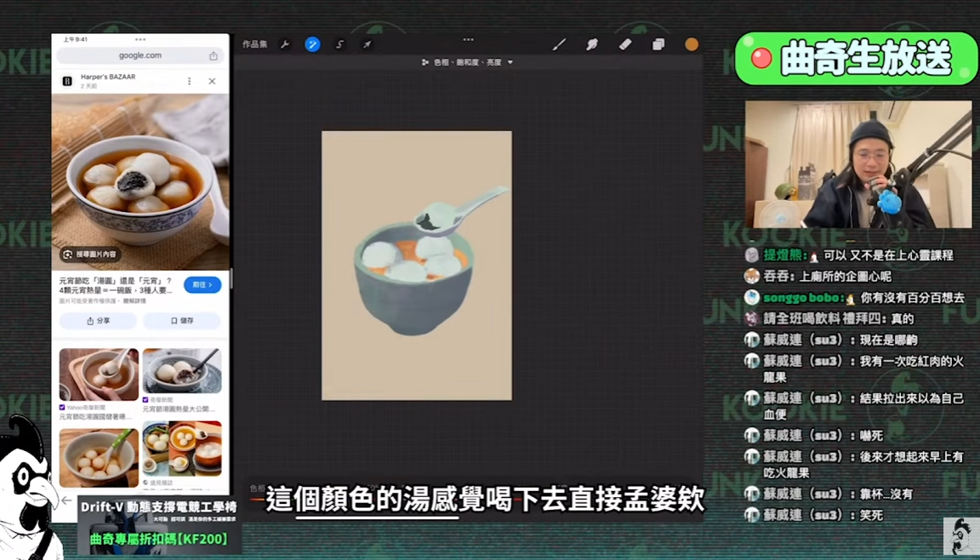Open the three-dot multitasking handle above browser
This screenshot has height=560, width=980.
tap(140, 39)
